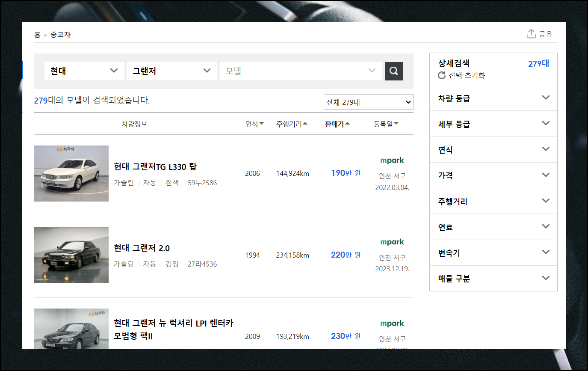588x371 pixels.
Task: Sort by 주행거리 column header
Action: click(292, 124)
